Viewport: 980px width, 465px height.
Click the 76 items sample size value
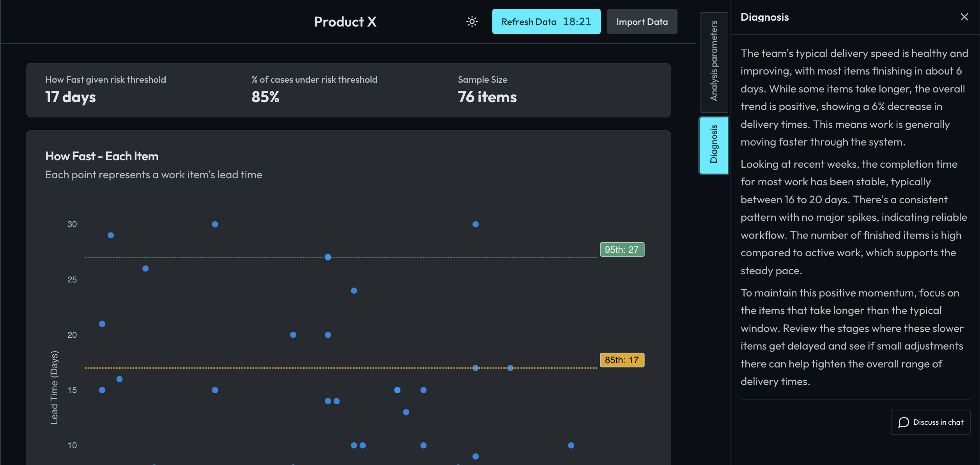[x=487, y=97]
